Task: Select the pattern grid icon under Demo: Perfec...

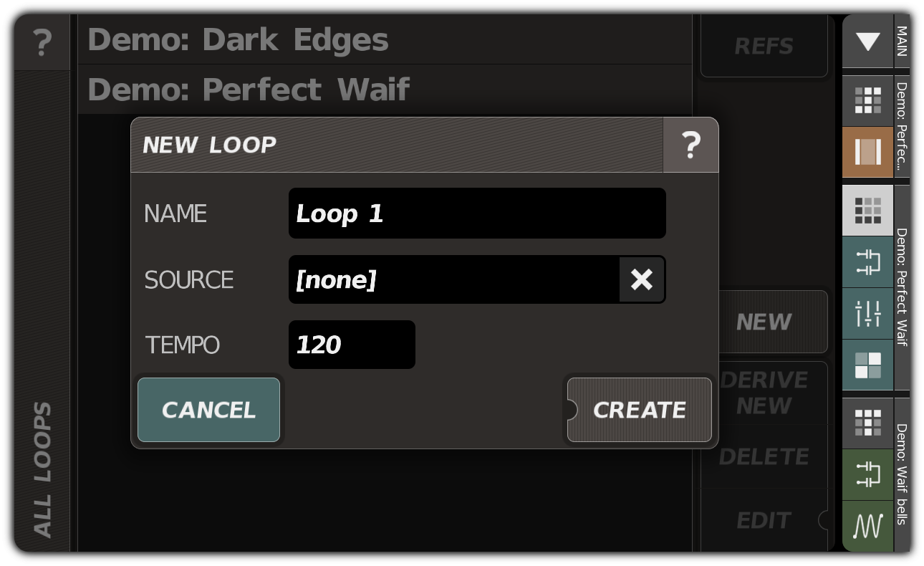Action: [x=867, y=100]
